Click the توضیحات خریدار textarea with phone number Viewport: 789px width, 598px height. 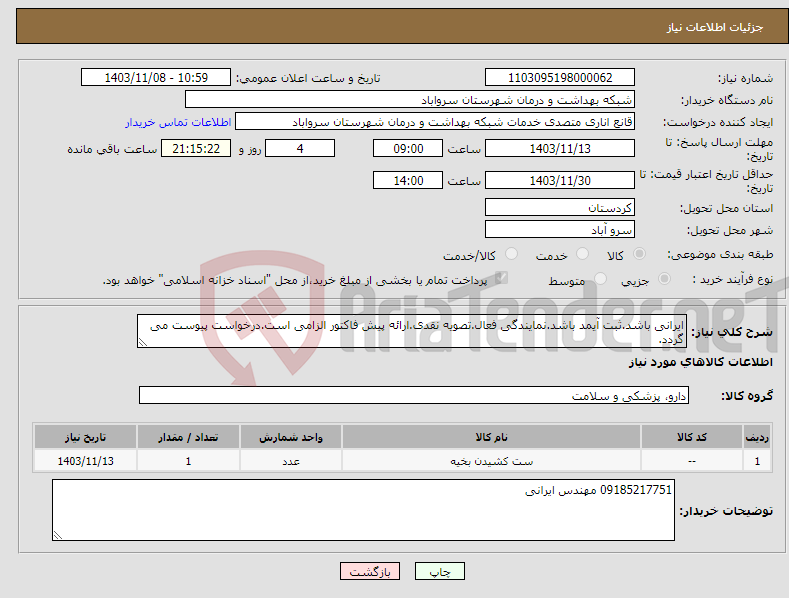tap(363, 510)
